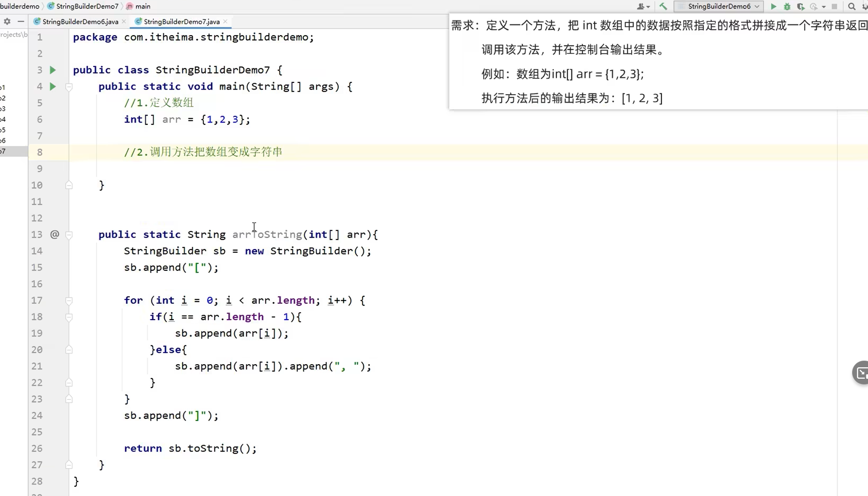The width and height of the screenshot is (868, 496).
Task: Click the Stop square button in toolbar
Action: (834, 6)
